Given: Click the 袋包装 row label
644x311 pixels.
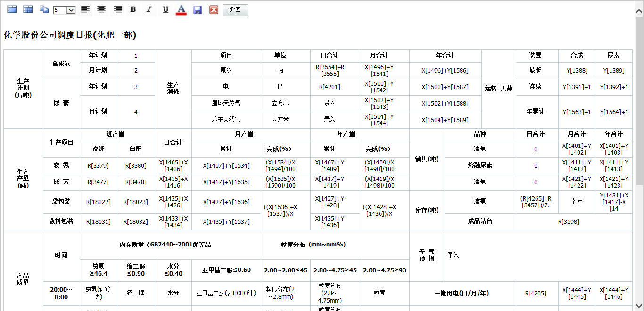Looking at the screenshot, I should [x=61, y=202].
